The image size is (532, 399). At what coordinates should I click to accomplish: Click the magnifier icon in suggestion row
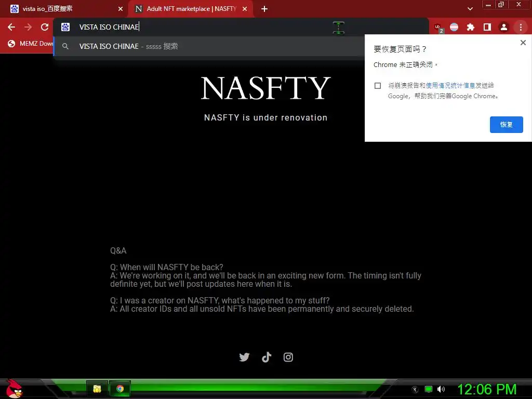[x=65, y=46]
